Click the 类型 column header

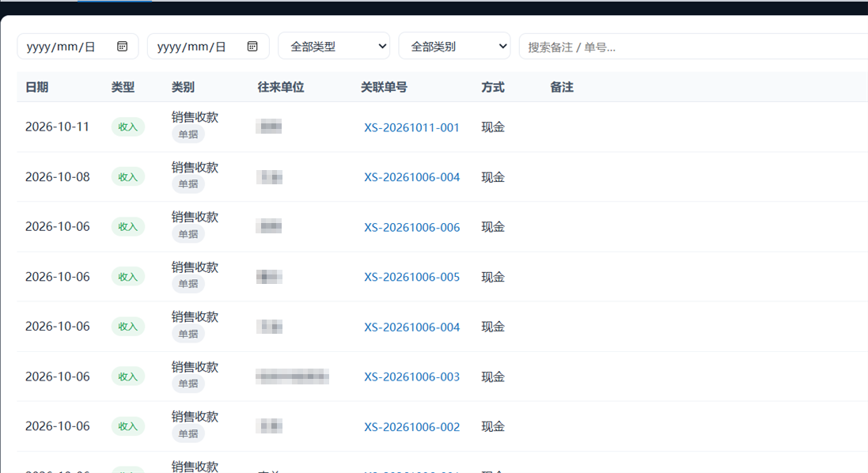(123, 87)
